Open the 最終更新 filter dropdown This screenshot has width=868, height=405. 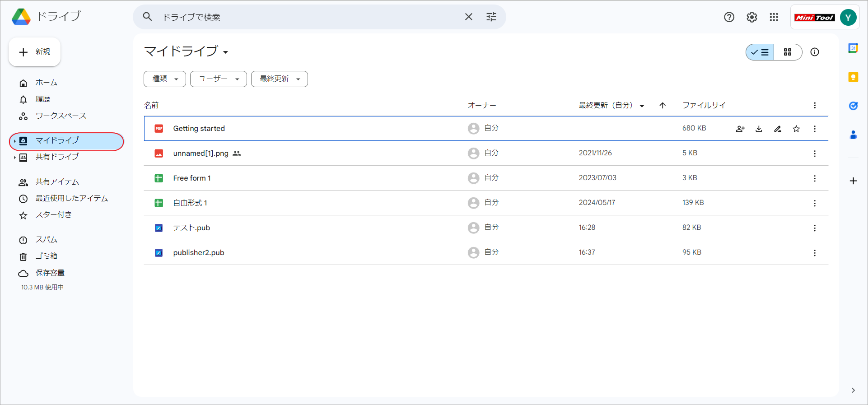[280, 79]
